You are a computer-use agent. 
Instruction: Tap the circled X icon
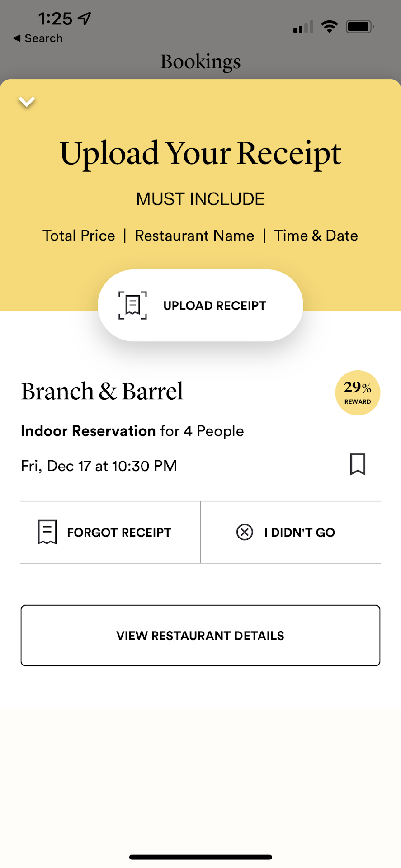(245, 532)
